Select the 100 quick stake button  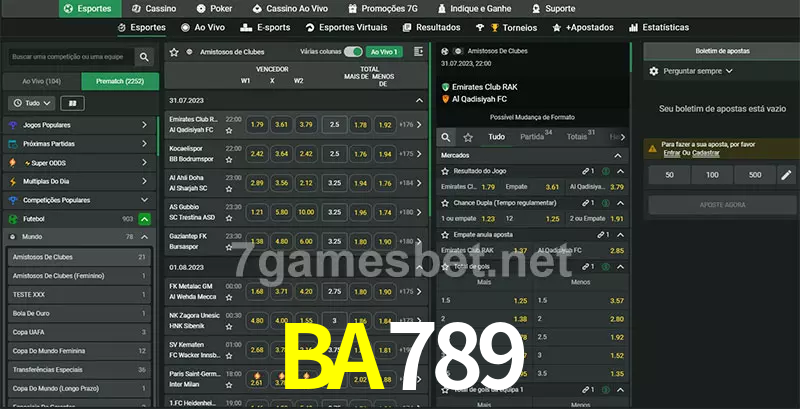click(x=712, y=175)
